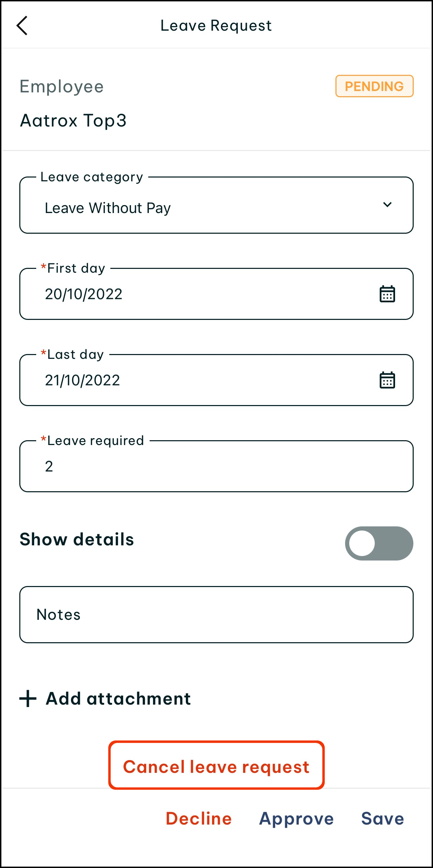This screenshot has height=868, width=433.
Task: Expand the Leave category chevron arrow
Action: [x=387, y=205]
